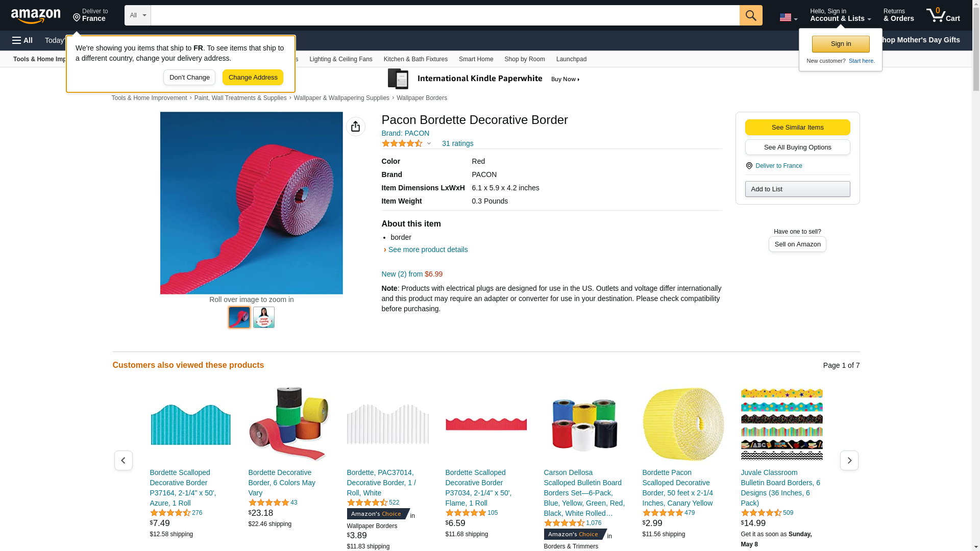This screenshot has height=551, width=980.
Task: Go to previous carousel page arrow
Action: point(123,460)
